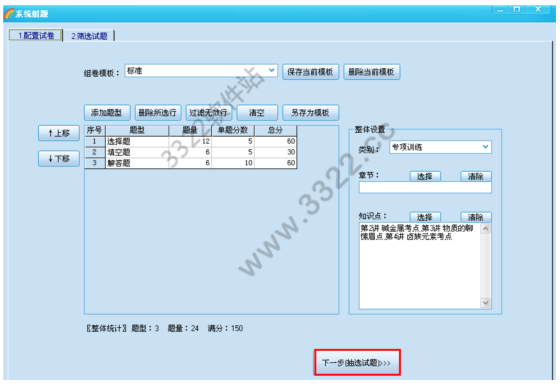Click the 下移 move-down arrow button
Image resolution: width=560 pixels, height=386 pixels.
click(59, 159)
